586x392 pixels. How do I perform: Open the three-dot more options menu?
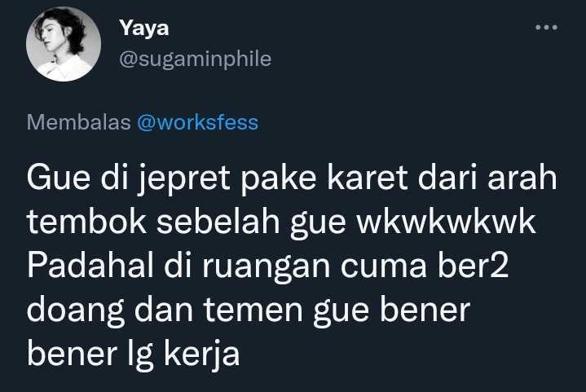(546, 27)
